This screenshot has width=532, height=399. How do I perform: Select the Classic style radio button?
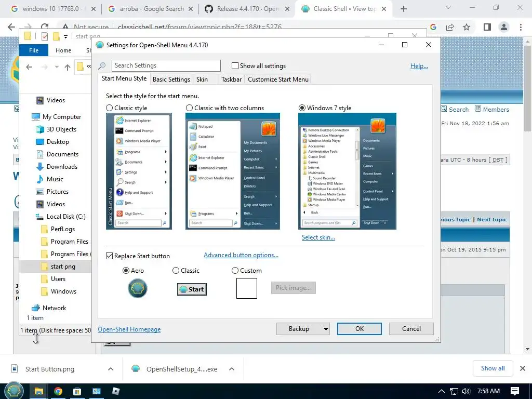(109, 108)
